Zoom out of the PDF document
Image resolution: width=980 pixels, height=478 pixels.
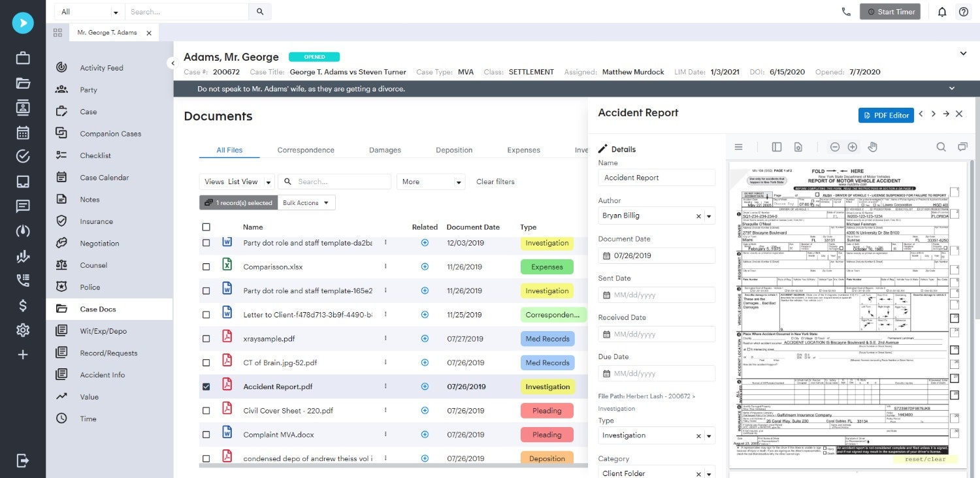pos(835,146)
